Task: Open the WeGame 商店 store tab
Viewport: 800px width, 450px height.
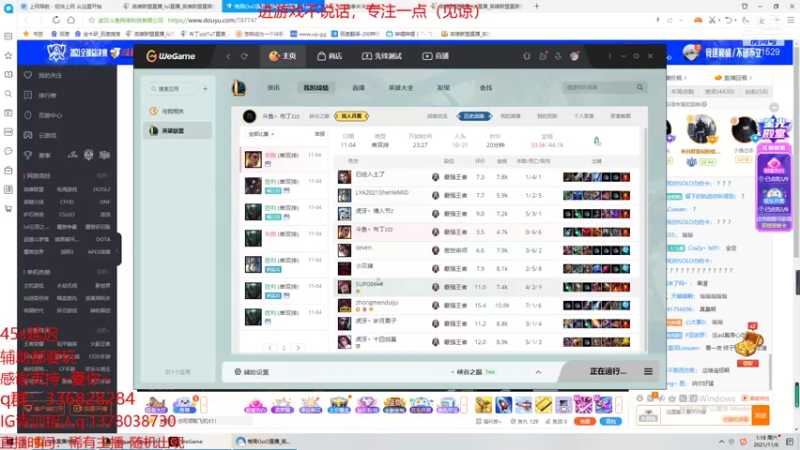Action: (330, 56)
